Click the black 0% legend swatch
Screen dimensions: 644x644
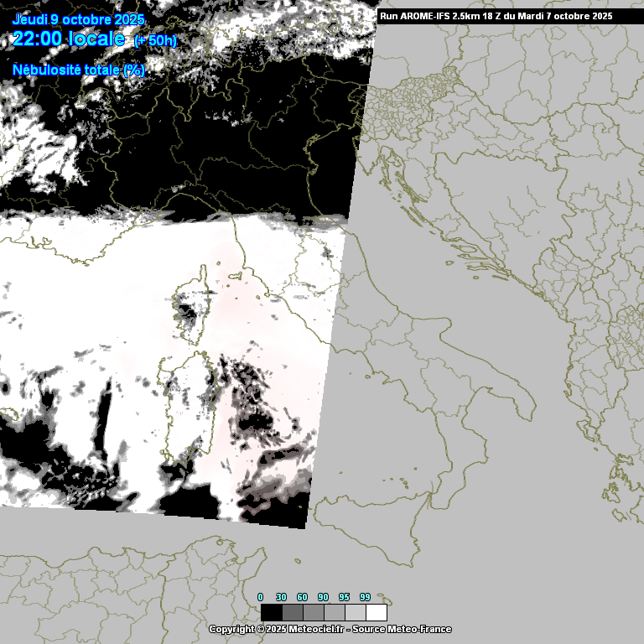pyautogui.click(x=271, y=612)
